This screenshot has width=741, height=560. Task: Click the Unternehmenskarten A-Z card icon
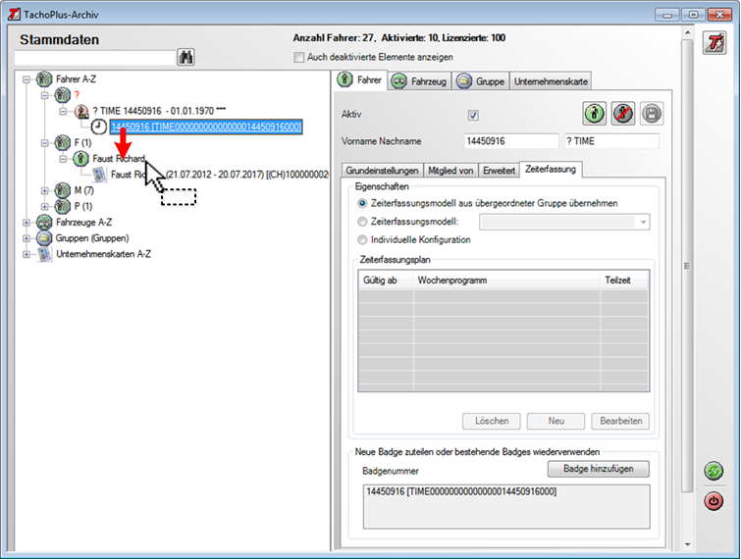(44, 254)
